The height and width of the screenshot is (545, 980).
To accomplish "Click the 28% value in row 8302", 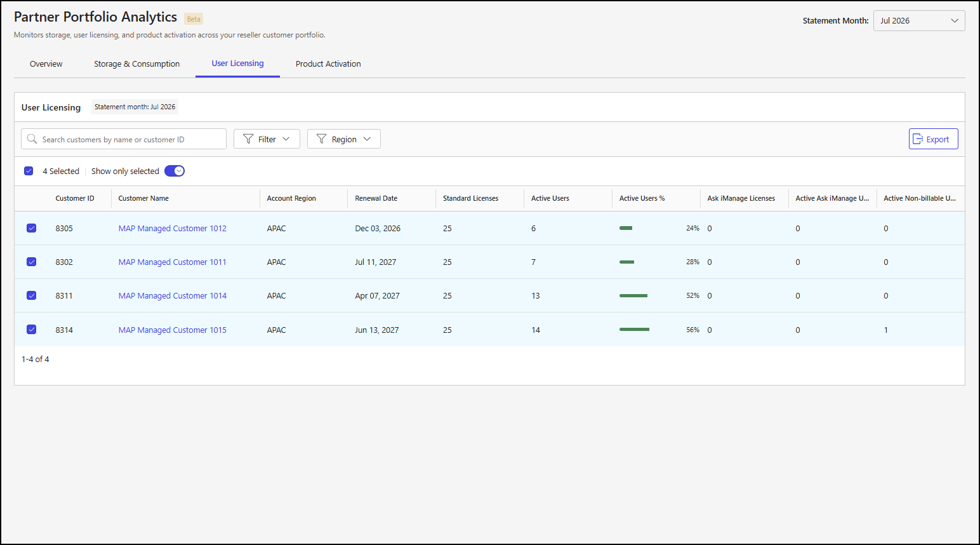I will click(x=692, y=262).
